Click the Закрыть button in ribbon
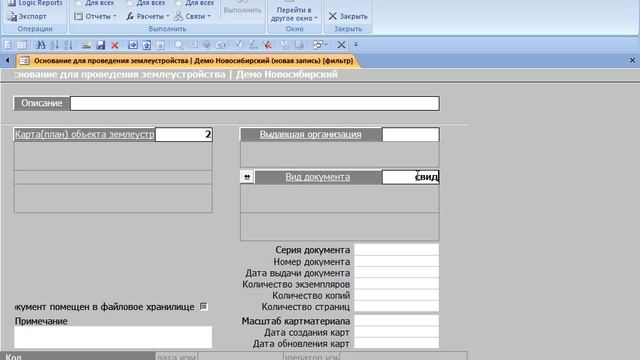 click(348, 16)
